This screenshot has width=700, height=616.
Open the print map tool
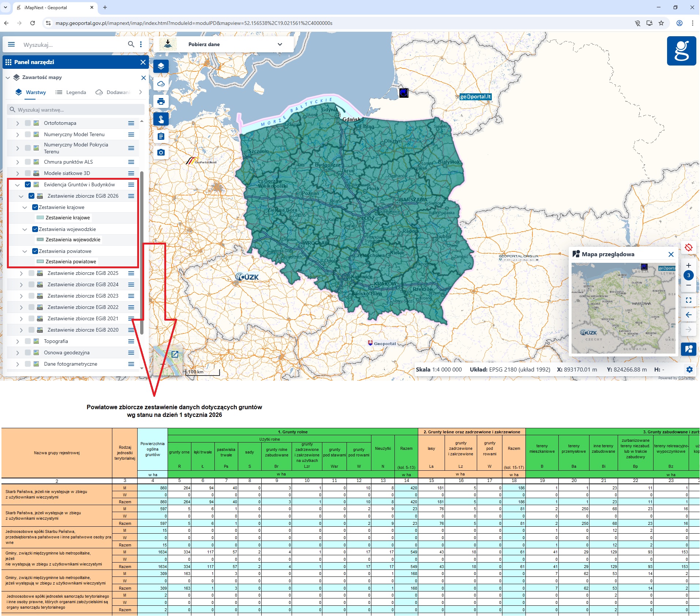click(x=161, y=101)
